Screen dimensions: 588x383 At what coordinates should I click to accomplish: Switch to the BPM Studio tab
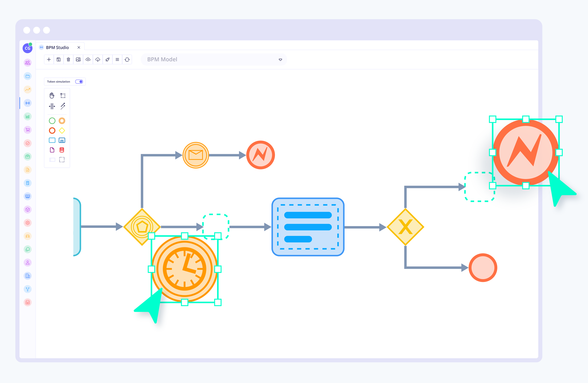point(57,48)
